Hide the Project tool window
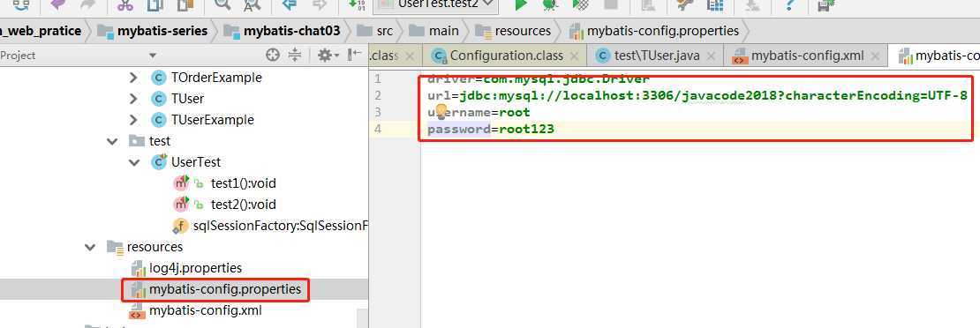980x328 pixels. pyautogui.click(x=354, y=55)
